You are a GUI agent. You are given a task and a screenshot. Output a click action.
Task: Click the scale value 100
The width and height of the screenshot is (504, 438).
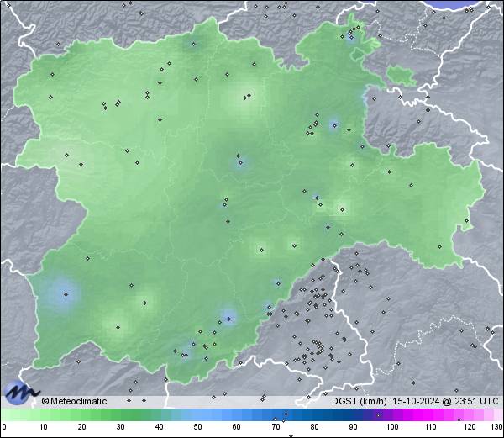(392, 427)
